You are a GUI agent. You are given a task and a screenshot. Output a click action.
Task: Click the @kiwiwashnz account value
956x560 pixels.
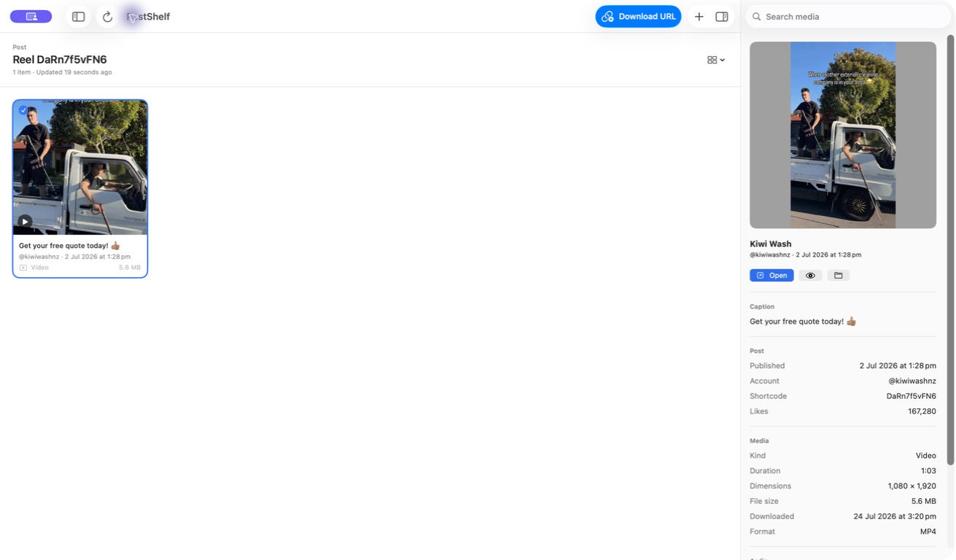tap(912, 381)
